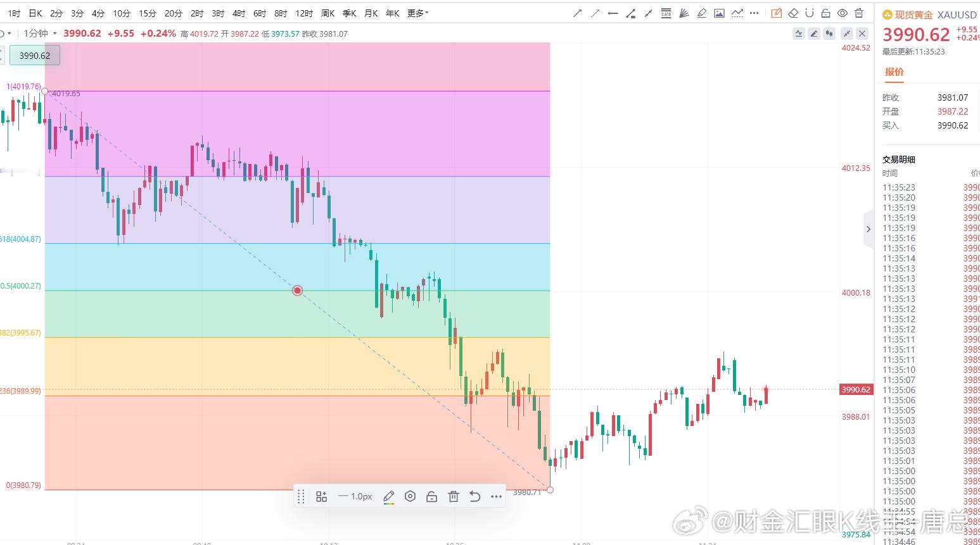Select the Fibonacci top anchor point at 4019.65
980x545 pixels.
[44, 91]
